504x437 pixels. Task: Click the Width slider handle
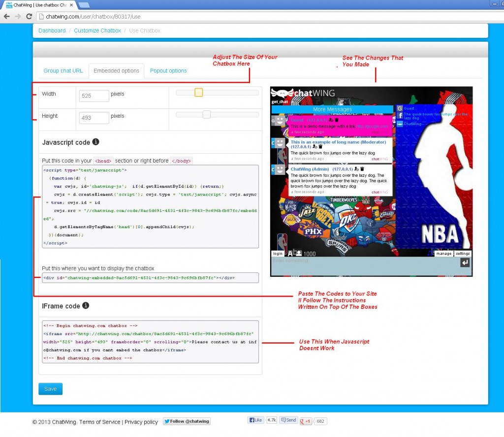click(199, 93)
